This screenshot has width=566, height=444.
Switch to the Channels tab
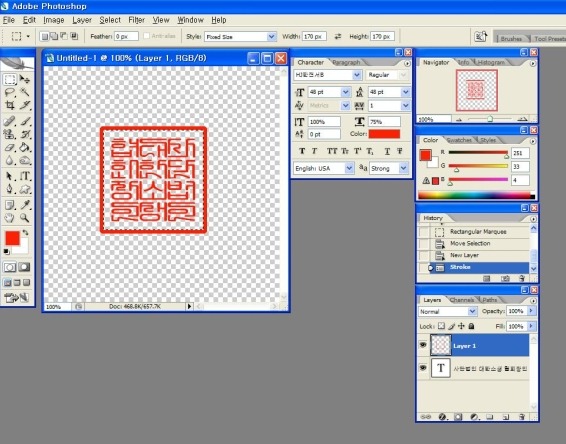point(462,300)
